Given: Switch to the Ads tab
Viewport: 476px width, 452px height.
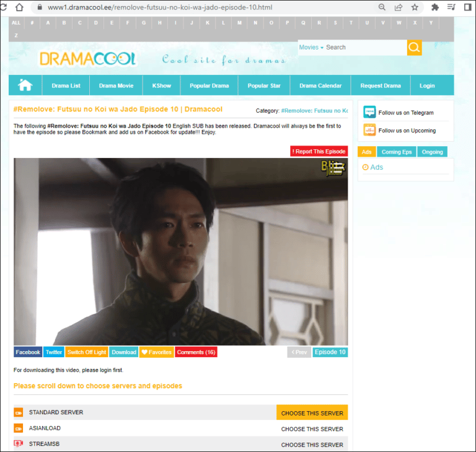Looking at the screenshot, I should [x=366, y=152].
